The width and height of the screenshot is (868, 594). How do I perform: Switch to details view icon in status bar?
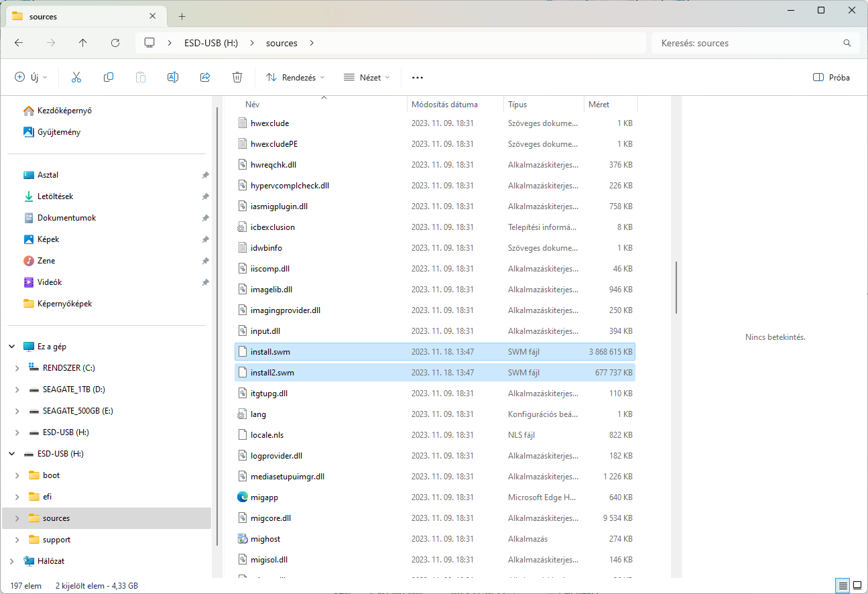coord(843,585)
